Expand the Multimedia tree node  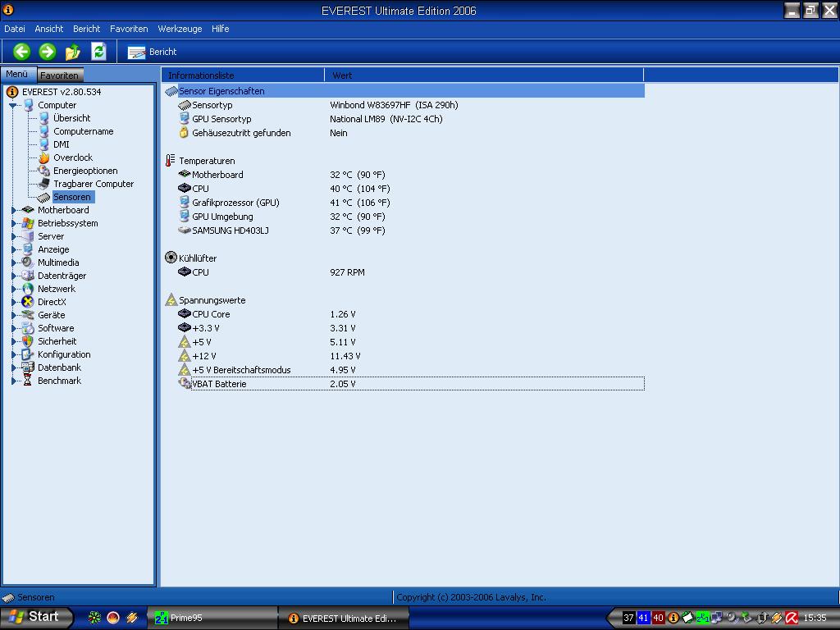[x=13, y=262]
